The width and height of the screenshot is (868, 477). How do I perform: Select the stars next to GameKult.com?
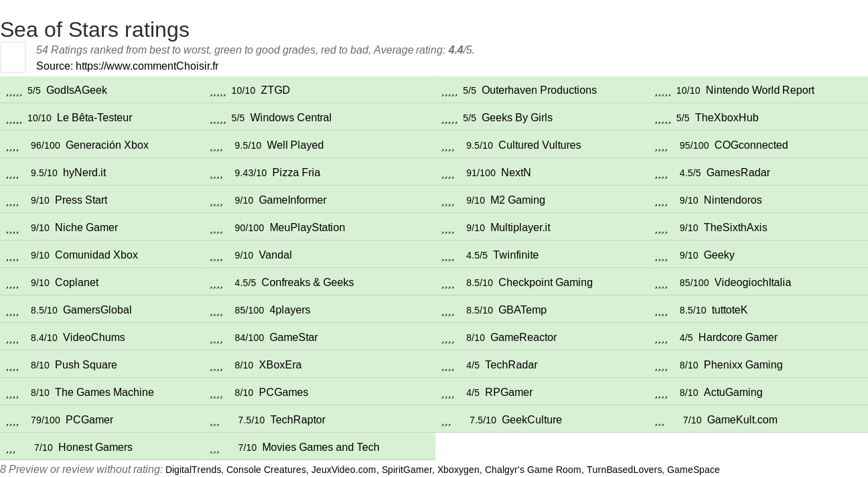point(660,420)
